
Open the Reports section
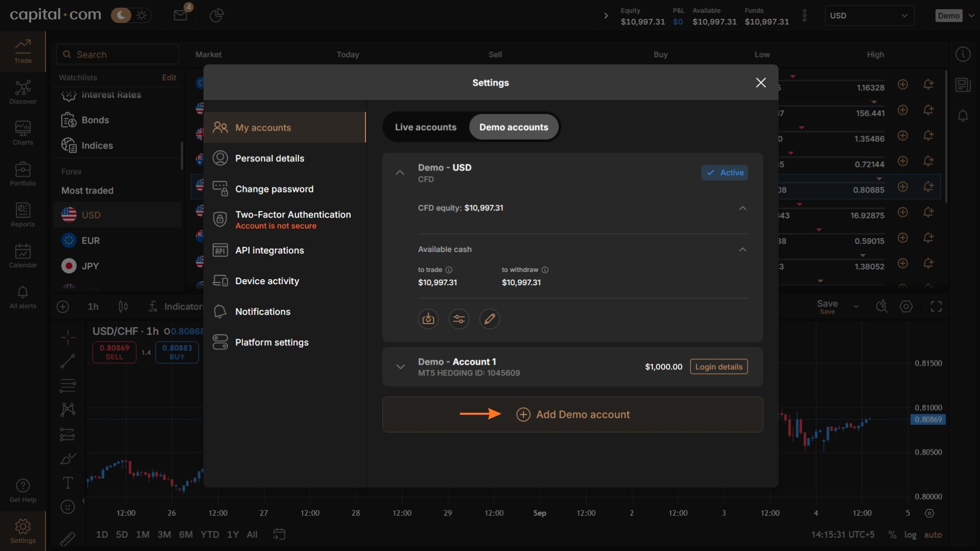tap(22, 215)
